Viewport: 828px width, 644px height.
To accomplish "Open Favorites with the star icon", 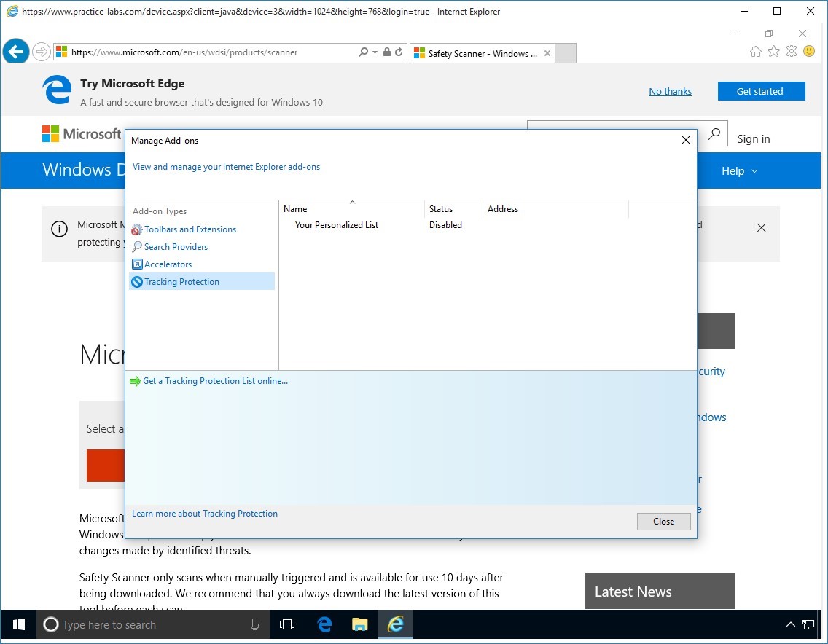I will pyautogui.click(x=773, y=51).
